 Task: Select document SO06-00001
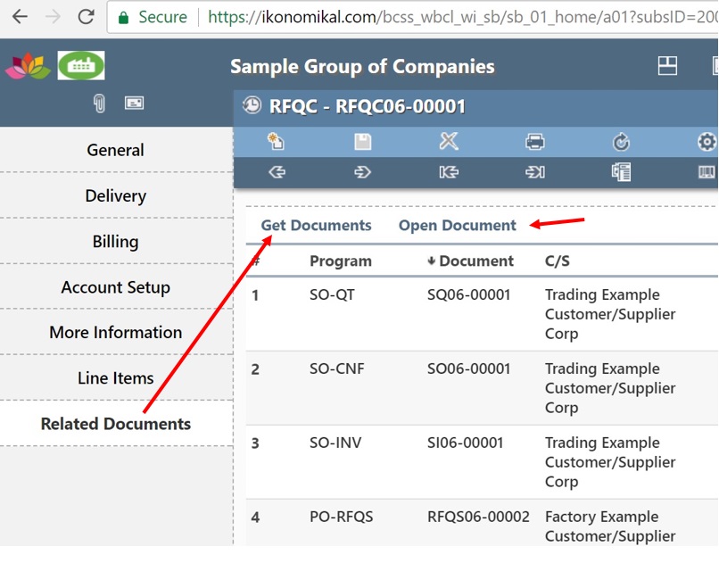468,369
